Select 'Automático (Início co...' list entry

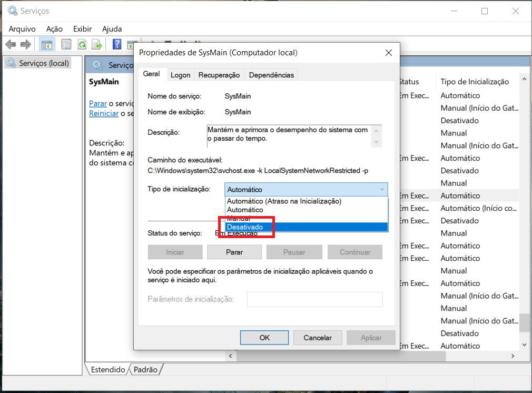[x=478, y=208]
